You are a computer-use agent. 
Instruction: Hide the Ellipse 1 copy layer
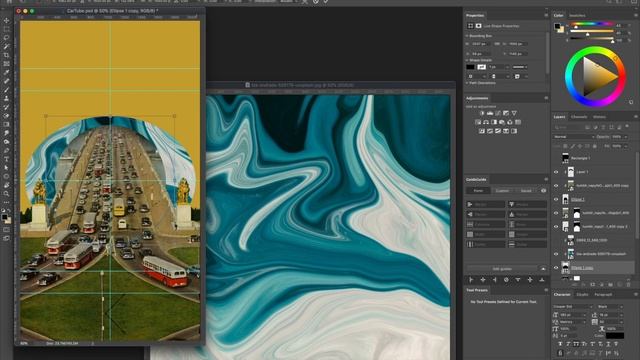pyautogui.click(x=556, y=268)
